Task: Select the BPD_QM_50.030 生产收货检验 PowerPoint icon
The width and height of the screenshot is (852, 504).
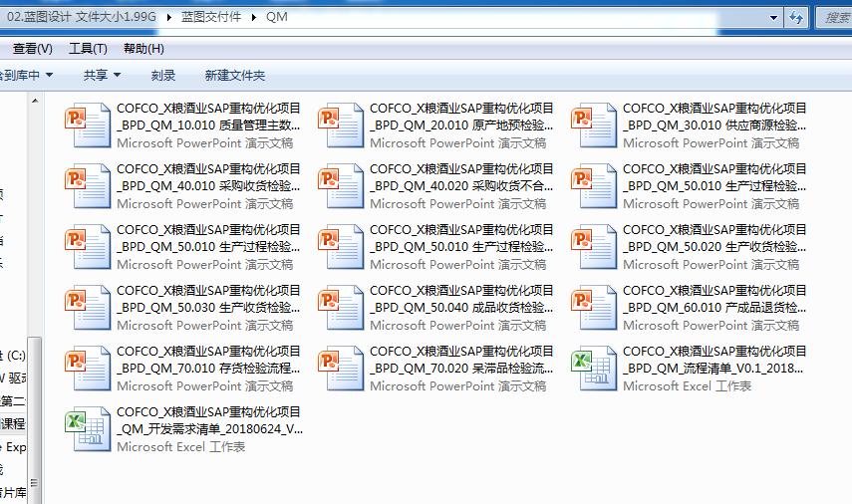Action: click(88, 308)
